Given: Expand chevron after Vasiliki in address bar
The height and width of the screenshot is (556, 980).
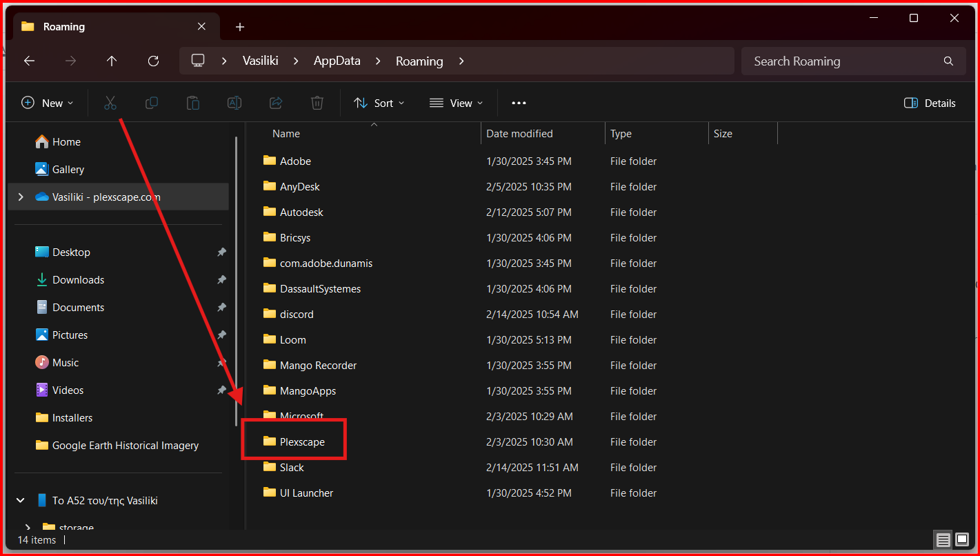Looking at the screenshot, I should point(296,61).
